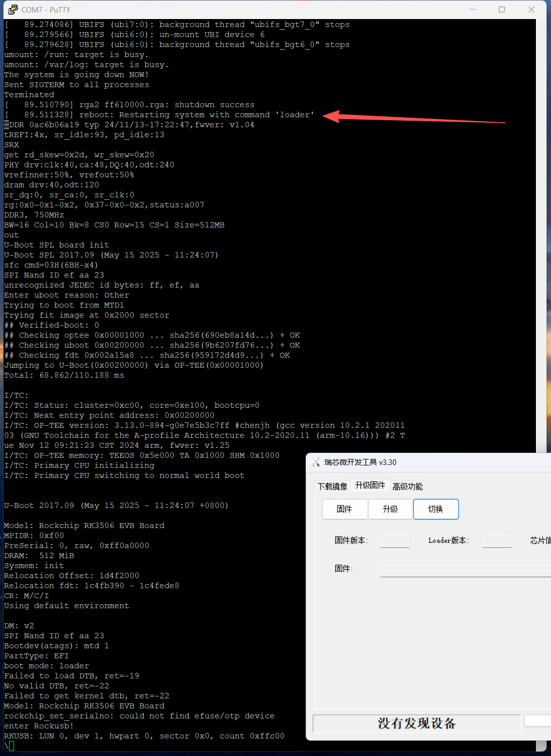Click the green terminal cursor at bottom
The image size is (551, 756).
pos(12,746)
